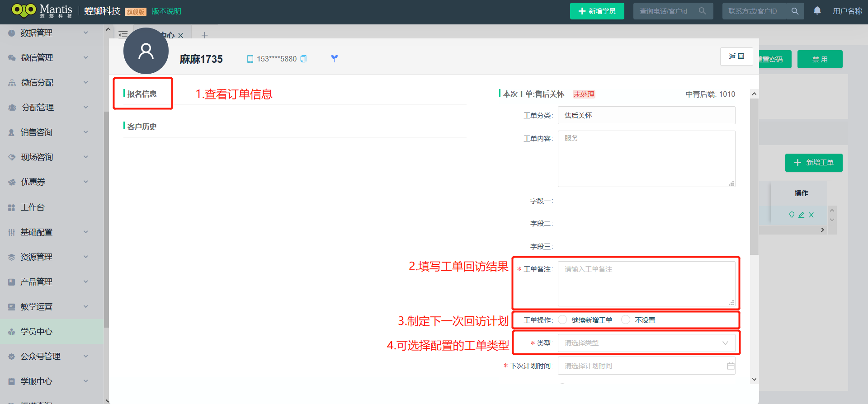
Task: Expand 学服中心 menu chevron
Action: (x=86, y=381)
